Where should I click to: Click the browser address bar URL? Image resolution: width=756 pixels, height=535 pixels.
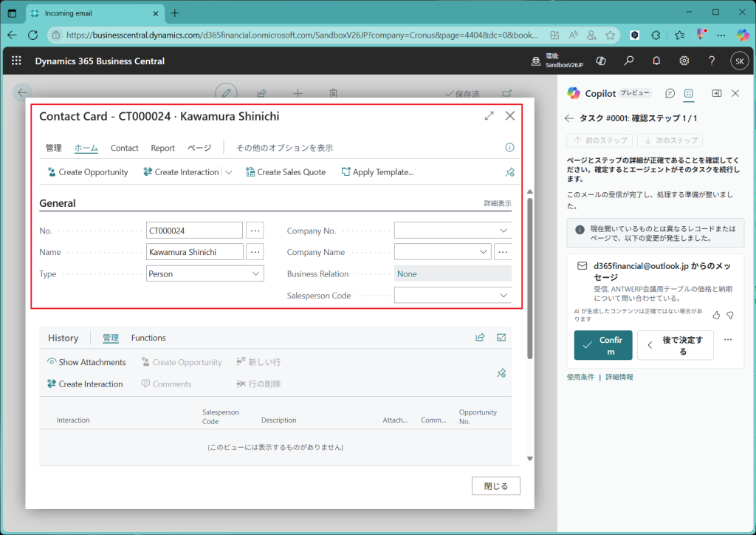click(302, 35)
